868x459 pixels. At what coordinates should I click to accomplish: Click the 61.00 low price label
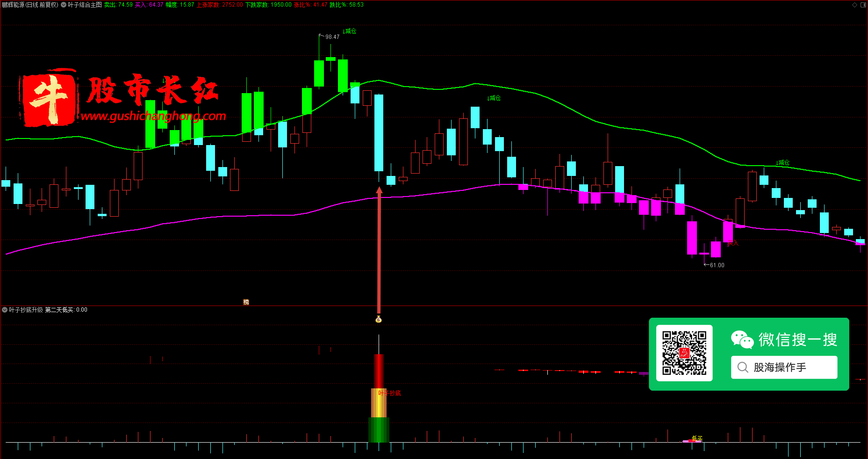pyautogui.click(x=717, y=265)
